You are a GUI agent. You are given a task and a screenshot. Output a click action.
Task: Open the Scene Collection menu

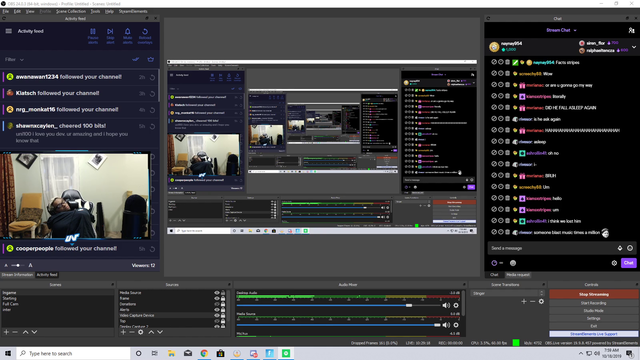coord(71,11)
